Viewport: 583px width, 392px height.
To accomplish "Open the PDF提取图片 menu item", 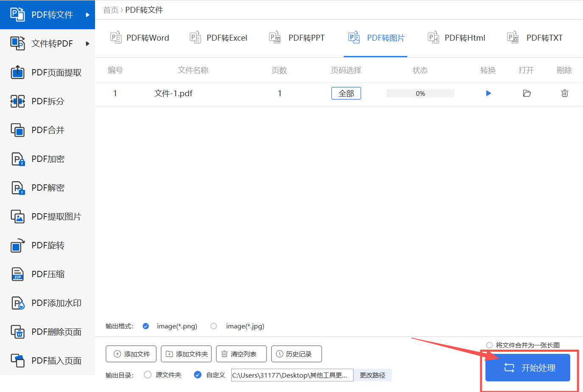I will point(48,217).
